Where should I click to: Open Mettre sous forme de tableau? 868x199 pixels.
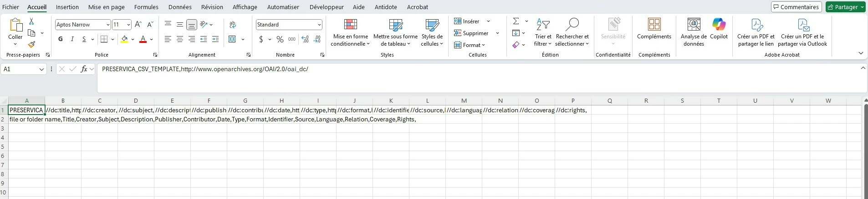pos(395,32)
